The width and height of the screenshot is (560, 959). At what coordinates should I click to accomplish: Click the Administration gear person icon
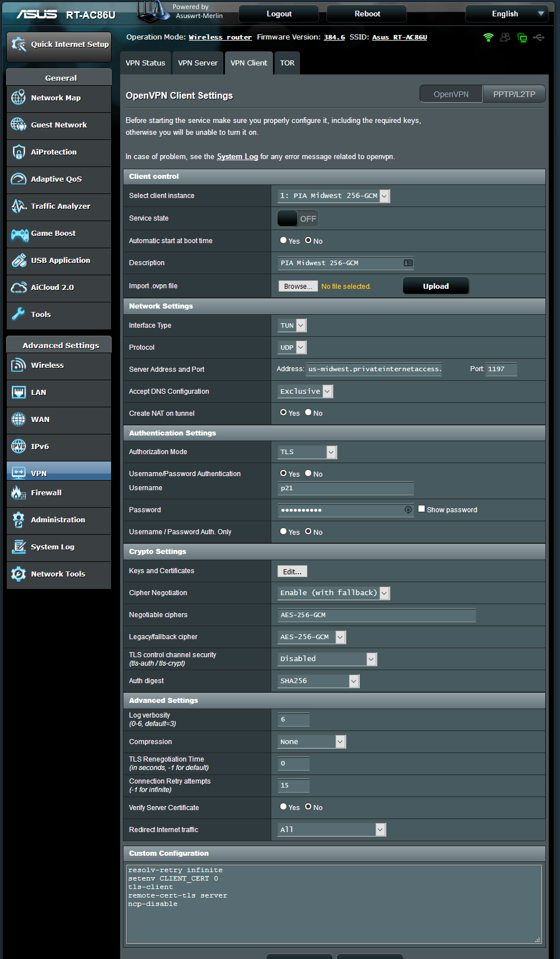click(x=19, y=520)
